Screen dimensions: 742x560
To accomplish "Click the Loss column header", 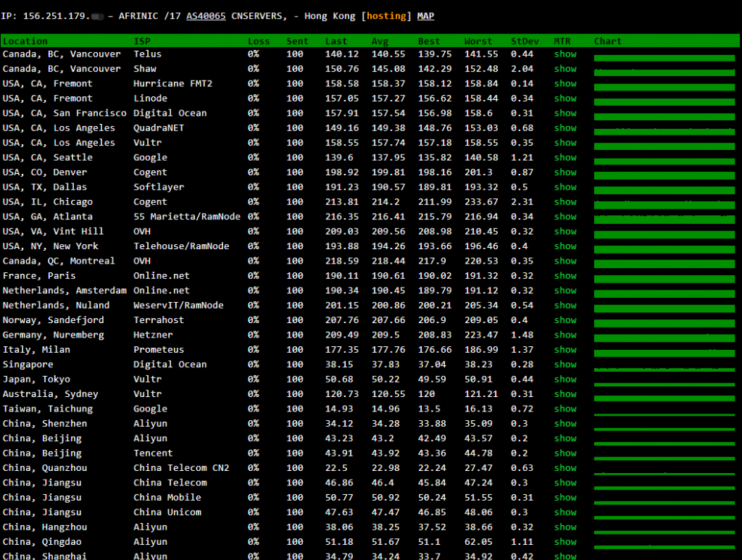I will coord(259,41).
